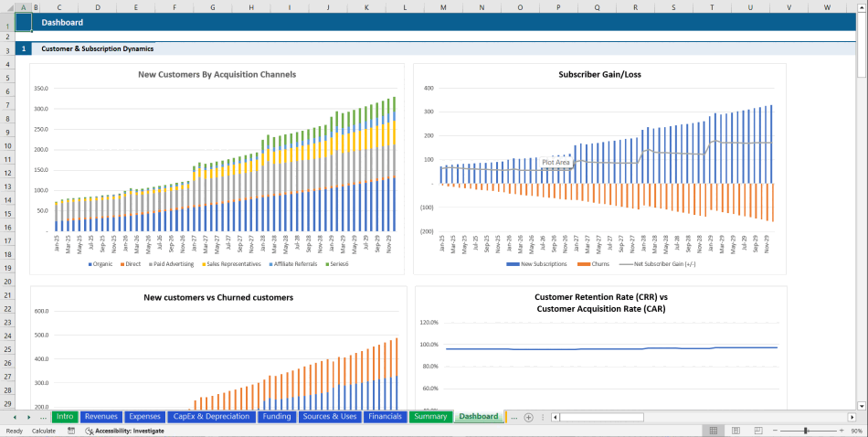Select the Subscriber Gain/Loss chart title
Image resolution: width=868 pixels, height=437 pixels.
(x=599, y=74)
